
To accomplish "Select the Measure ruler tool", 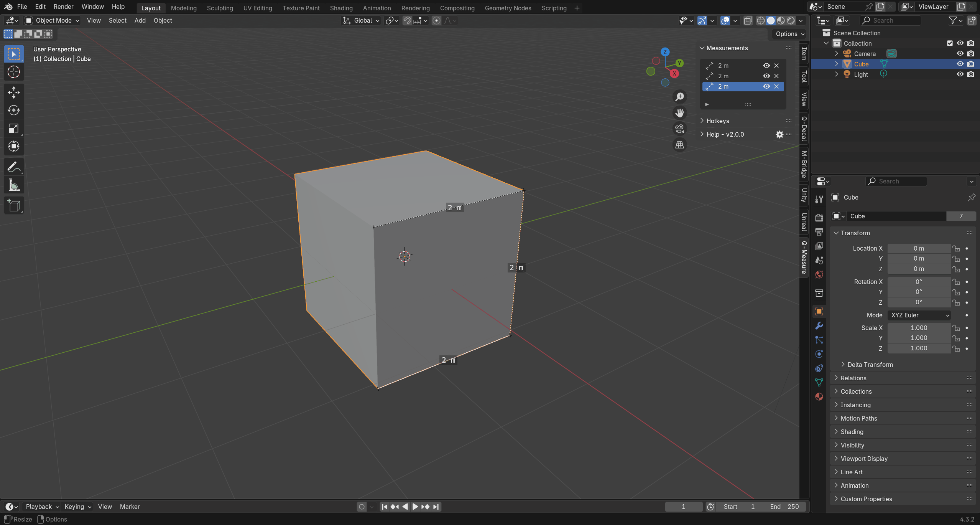I will [x=14, y=185].
